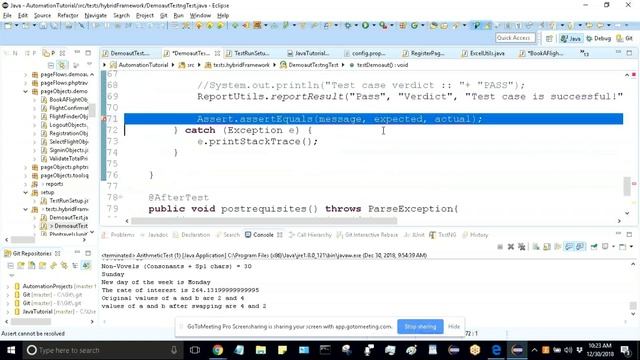Switch to the Javadoc view tab
This screenshot has height=360, width=640.
point(154,235)
